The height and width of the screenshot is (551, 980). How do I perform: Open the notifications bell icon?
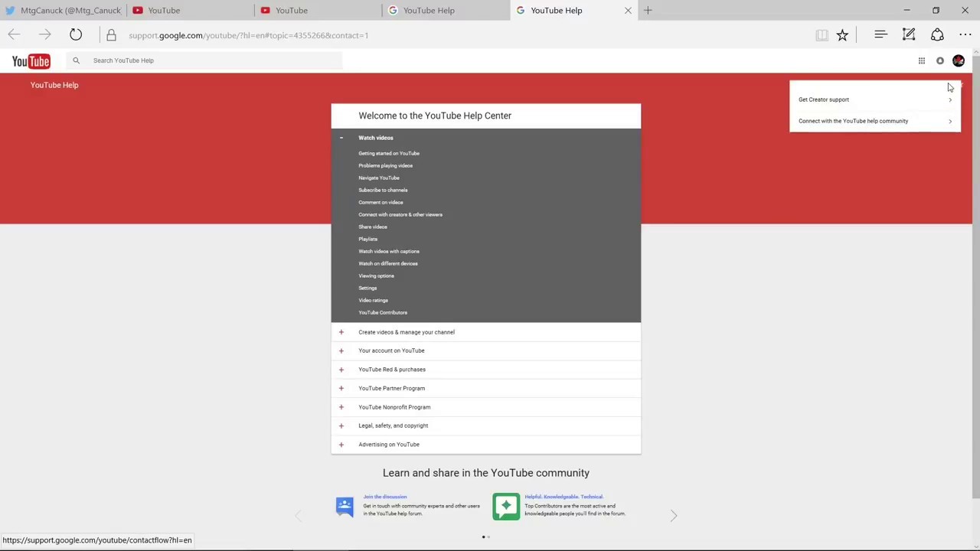[940, 61]
